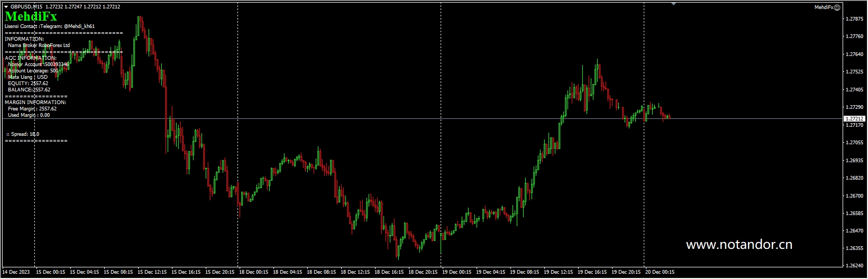This screenshot has width=868, height=279.
Task: Click the Mata Uang USD line
Action: tap(28, 77)
